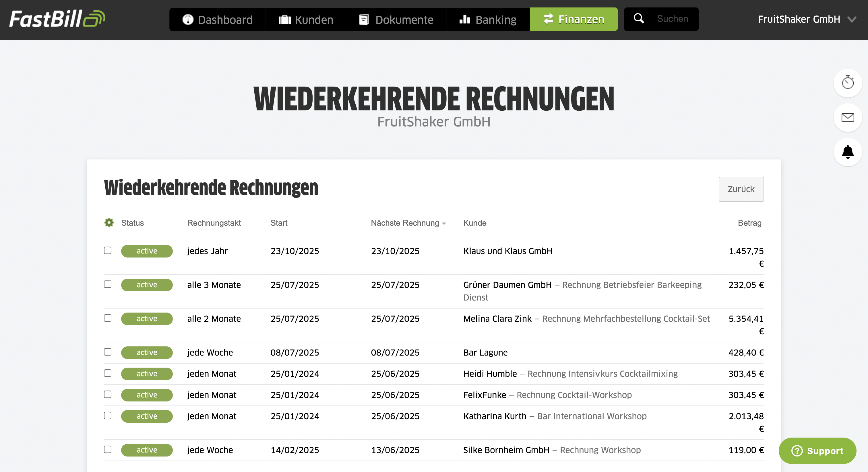Click start date 14/02/2025

(294, 450)
